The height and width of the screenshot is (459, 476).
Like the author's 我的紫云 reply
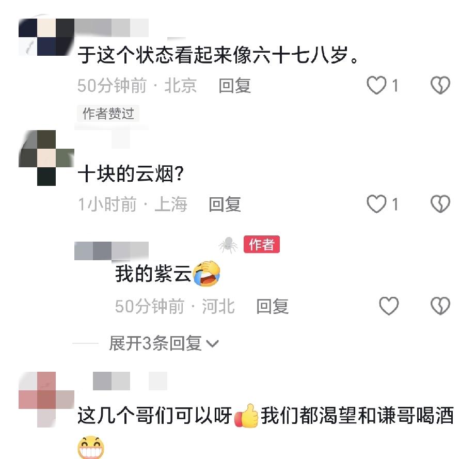click(389, 306)
